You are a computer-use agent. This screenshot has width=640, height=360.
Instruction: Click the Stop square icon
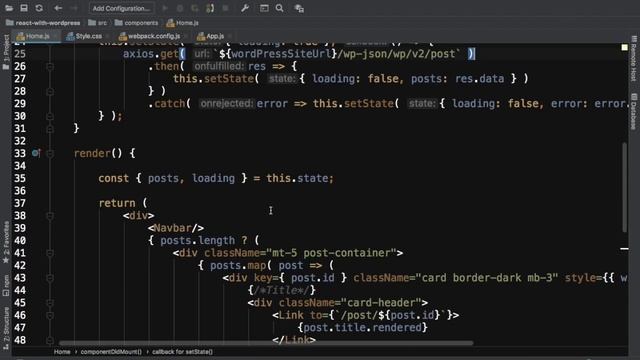[225, 8]
